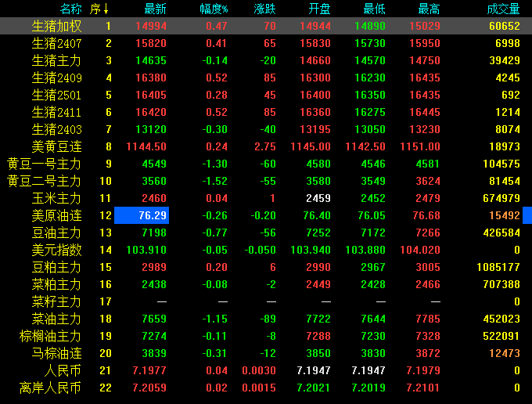Select the 玉米主力 row name
Viewport: 532px width, 404px height.
pyautogui.click(x=56, y=199)
